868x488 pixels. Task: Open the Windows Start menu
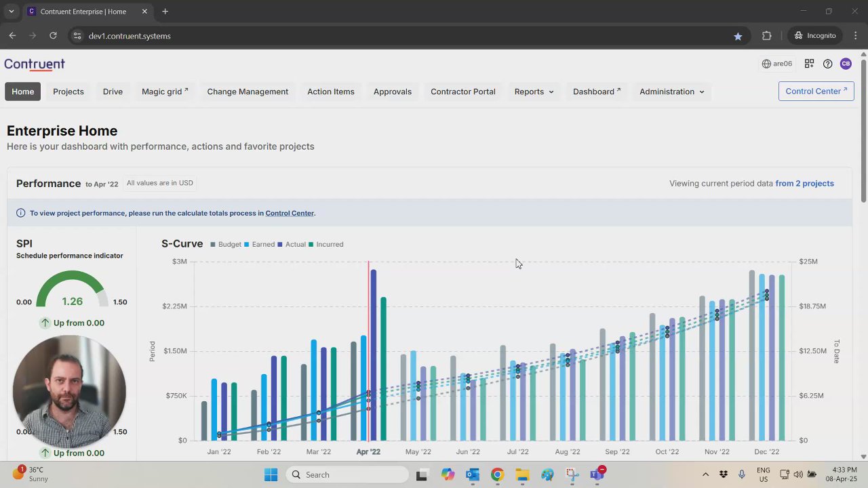coord(271,474)
